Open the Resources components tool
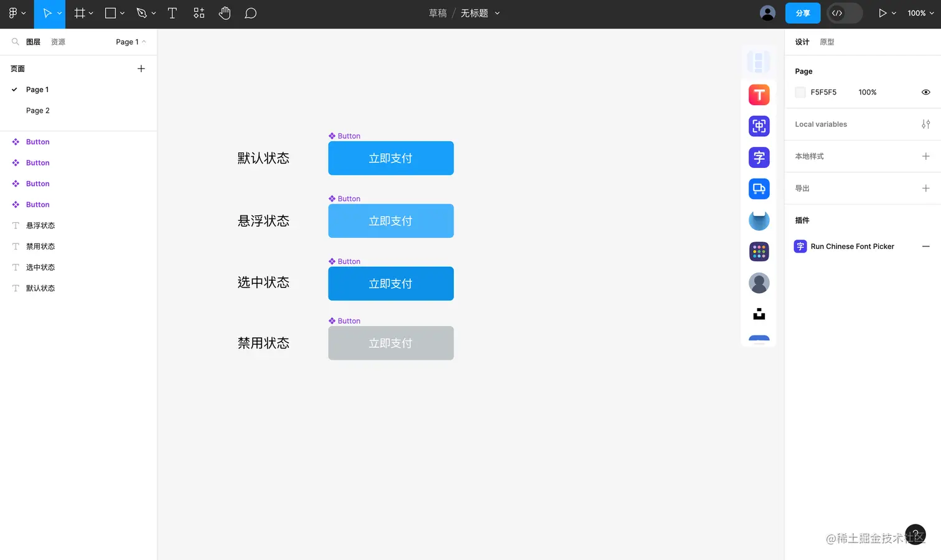Screen dimensions: 941x560 click(199, 13)
